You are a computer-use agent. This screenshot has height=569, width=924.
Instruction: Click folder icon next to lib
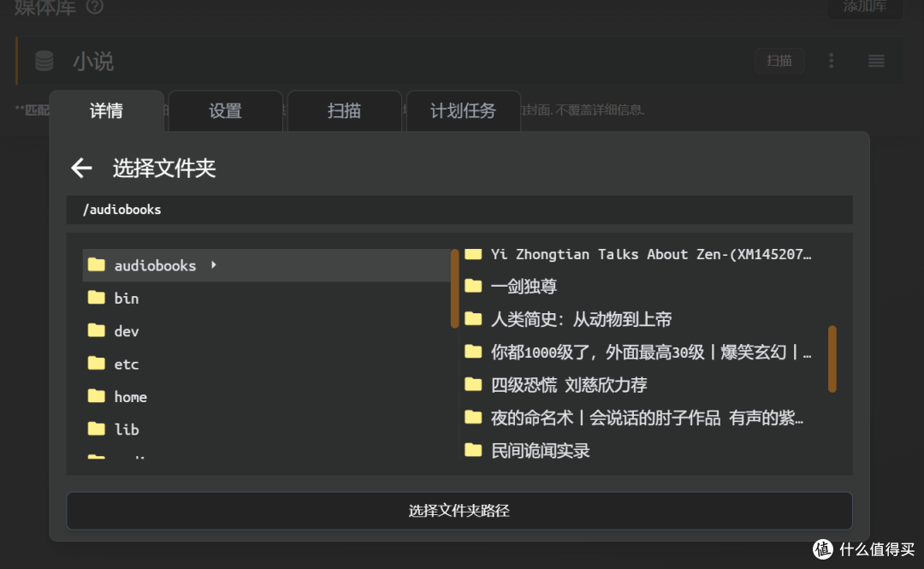coord(96,429)
